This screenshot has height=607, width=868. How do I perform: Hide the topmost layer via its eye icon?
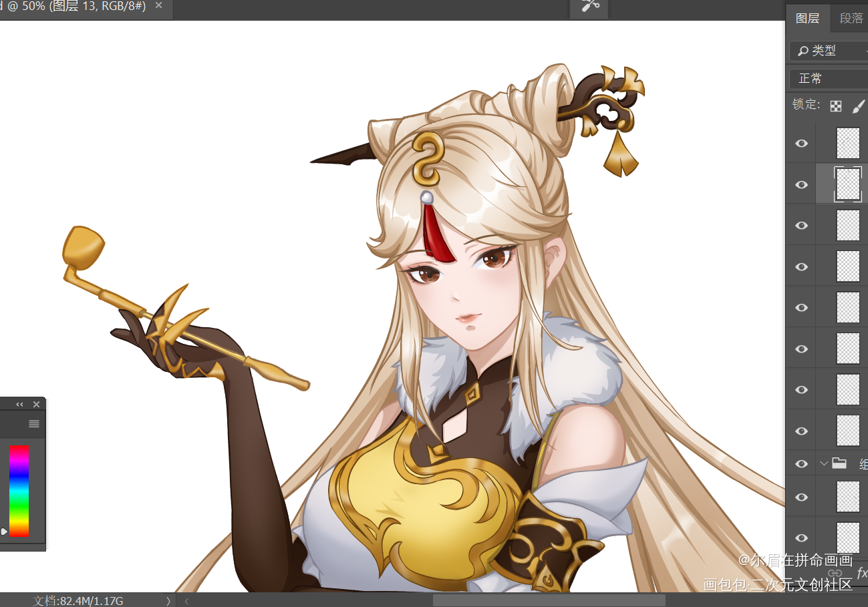801,144
